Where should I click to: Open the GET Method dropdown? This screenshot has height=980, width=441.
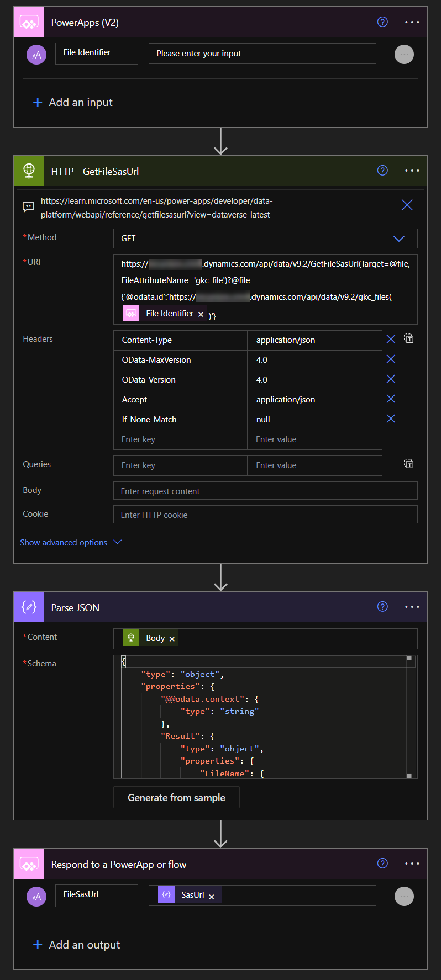(x=399, y=239)
